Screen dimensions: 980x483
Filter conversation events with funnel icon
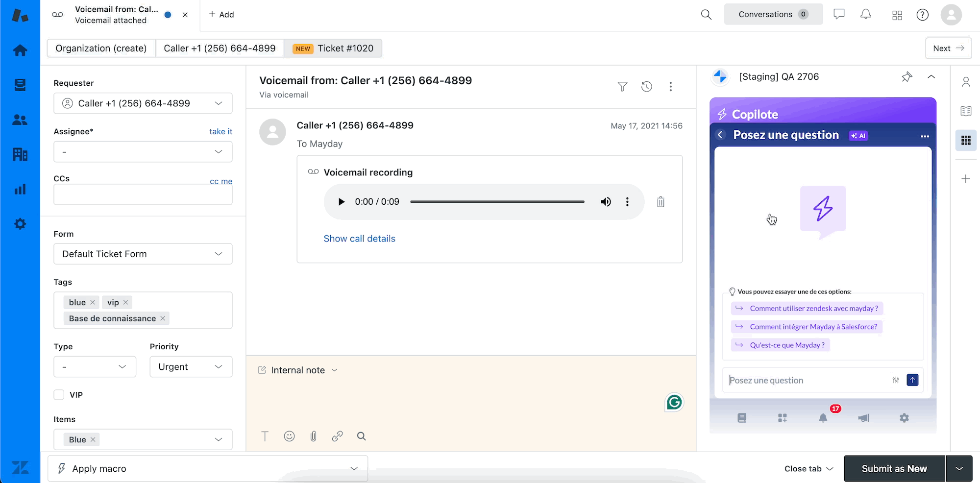tap(622, 87)
